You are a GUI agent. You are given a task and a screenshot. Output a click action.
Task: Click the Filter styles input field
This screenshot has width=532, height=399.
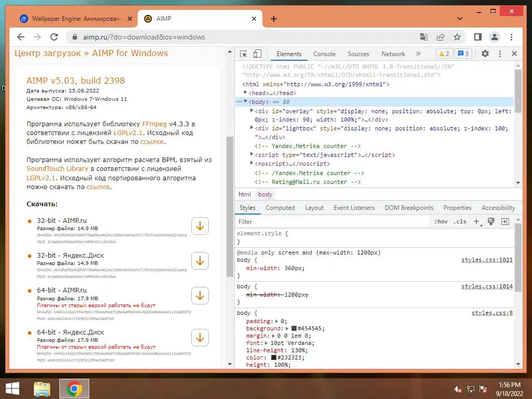tap(332, 221)
